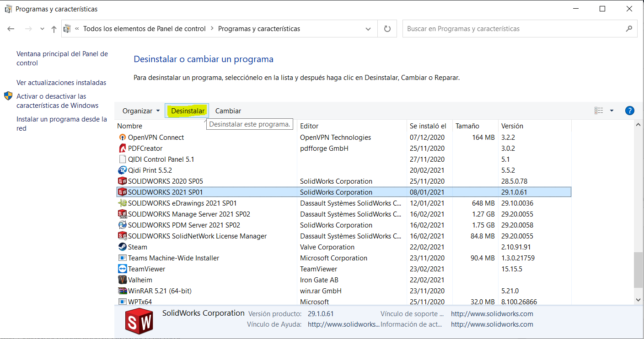Open Instalar un programa desde la red

pos(62,124)
